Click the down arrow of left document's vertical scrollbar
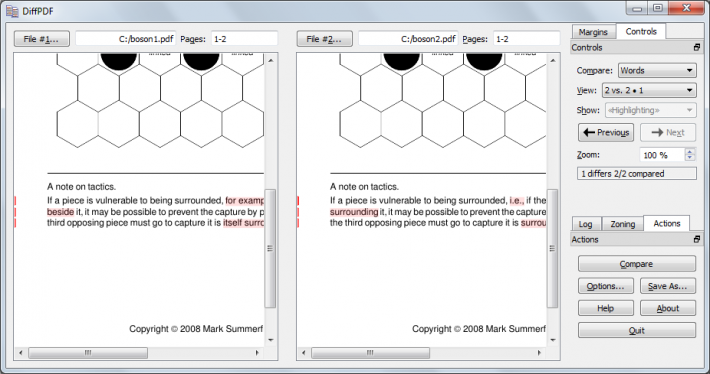The height and width of the screenshot is (374, 710). [270, 340]
